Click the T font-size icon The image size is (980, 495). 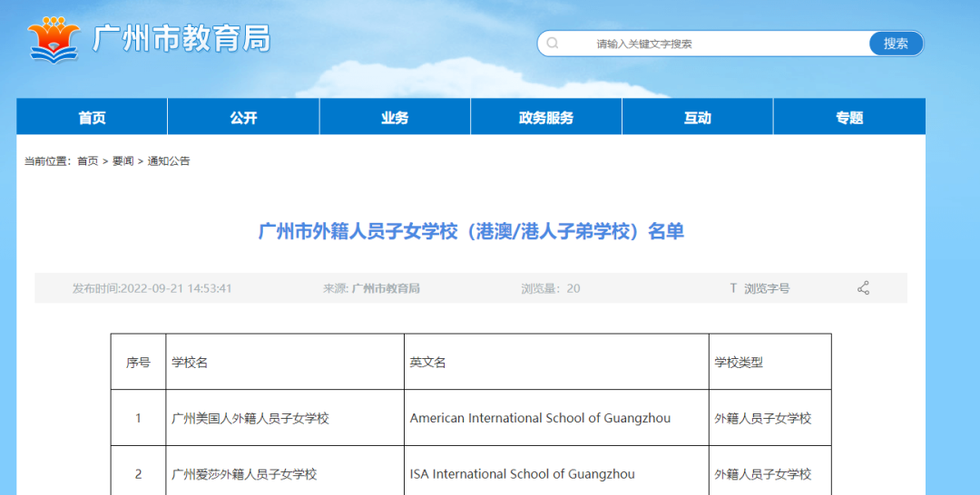tap(733, 287)
